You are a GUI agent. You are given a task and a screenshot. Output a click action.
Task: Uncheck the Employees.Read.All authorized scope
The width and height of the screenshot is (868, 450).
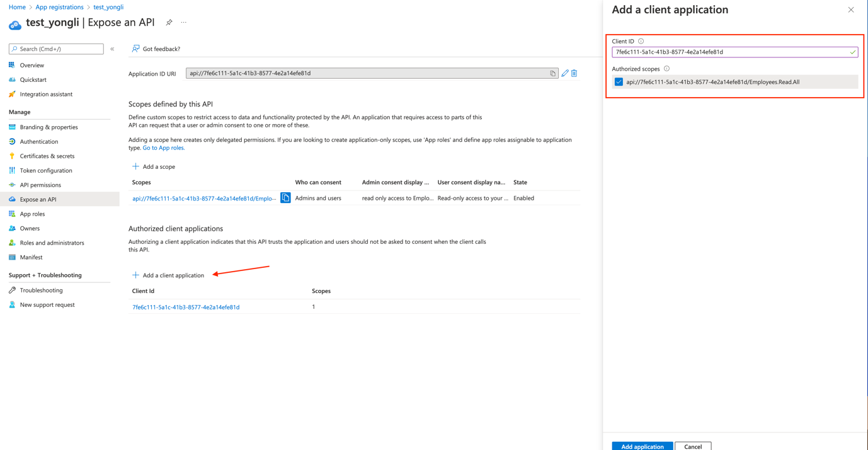click(x=618, y=81)
